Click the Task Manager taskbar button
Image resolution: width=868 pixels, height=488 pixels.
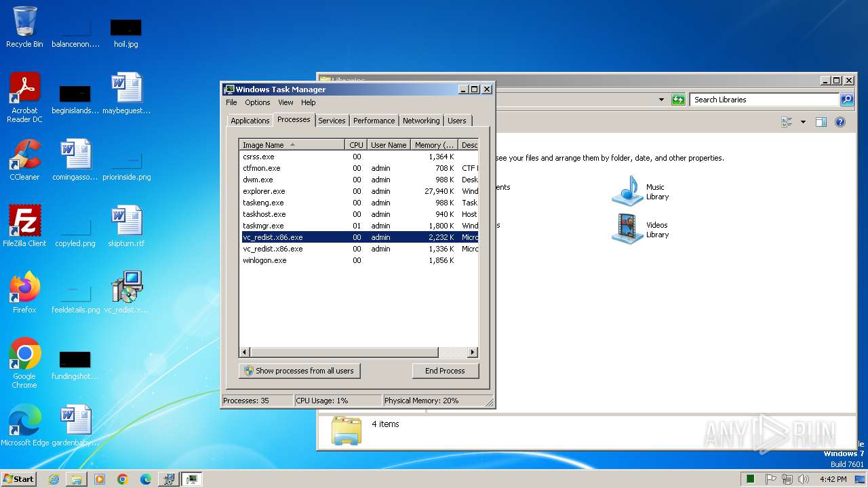pos(192,479)
